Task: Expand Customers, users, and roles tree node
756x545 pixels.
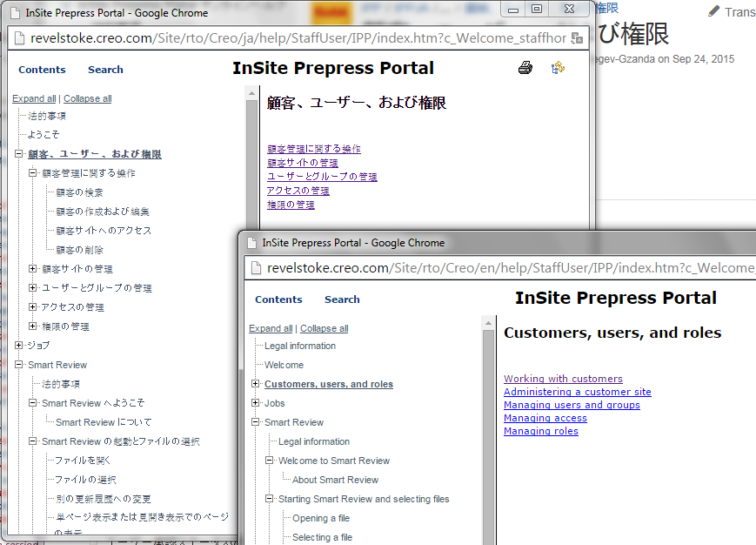Action: (x=256, y=384)
